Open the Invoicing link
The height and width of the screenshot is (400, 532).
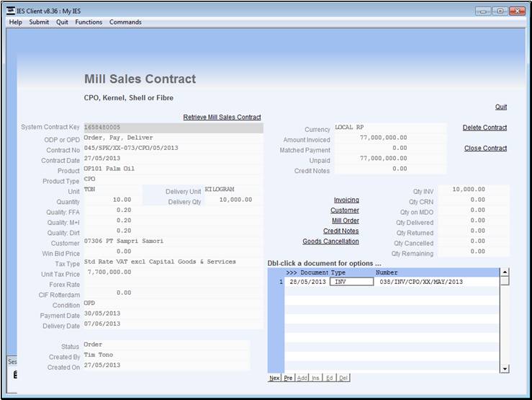coord(346,200)
